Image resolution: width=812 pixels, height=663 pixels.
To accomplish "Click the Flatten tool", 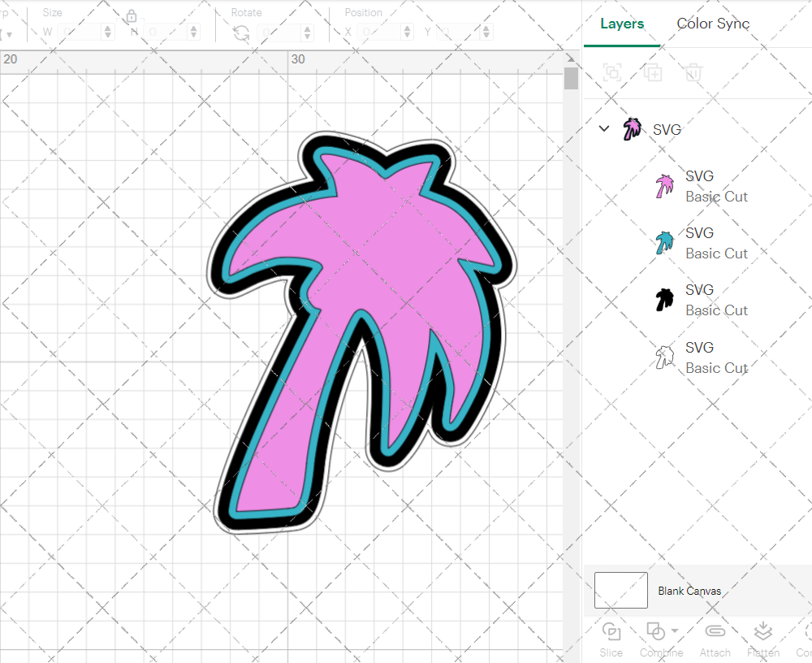I will [x=762, y=639].
